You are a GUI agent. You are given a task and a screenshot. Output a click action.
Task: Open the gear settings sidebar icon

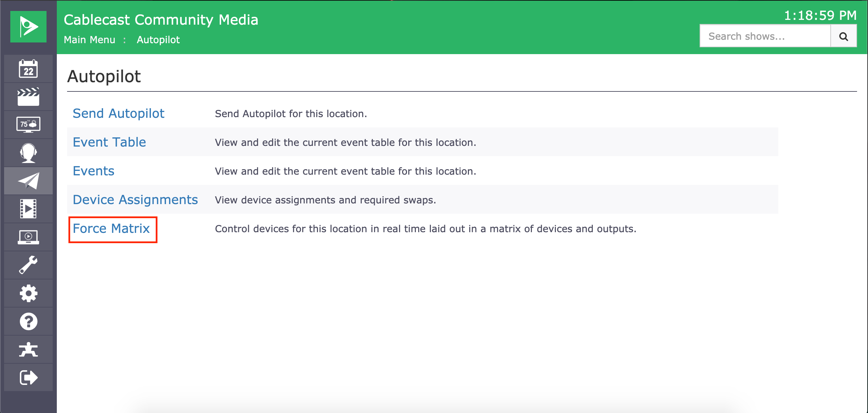point(28,293)
